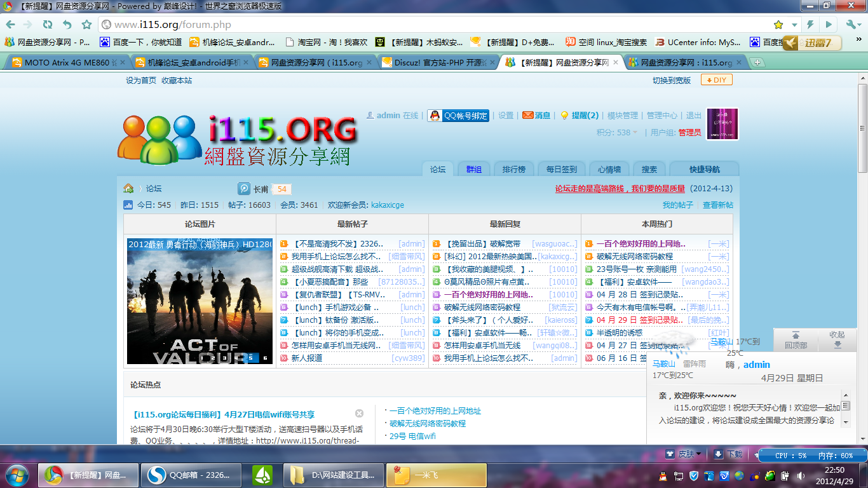Image resolution: width=868 pixels, height=488 pixels.
Task: Click the admin user avatar thumbnail
Action: 722,124
